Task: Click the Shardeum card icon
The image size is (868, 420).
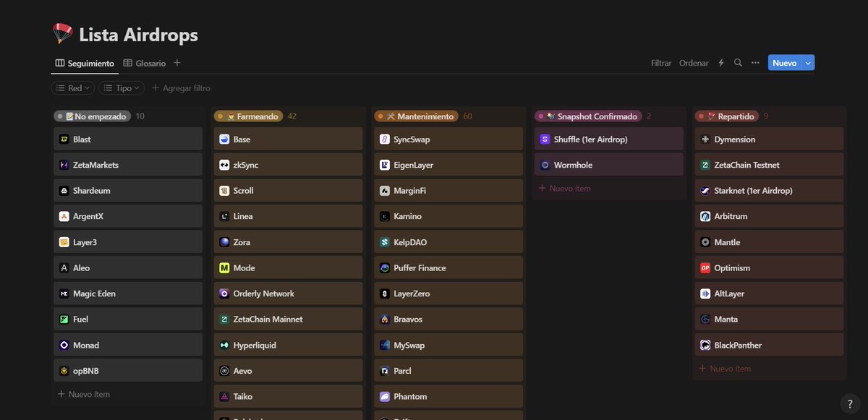Action: 64,191
